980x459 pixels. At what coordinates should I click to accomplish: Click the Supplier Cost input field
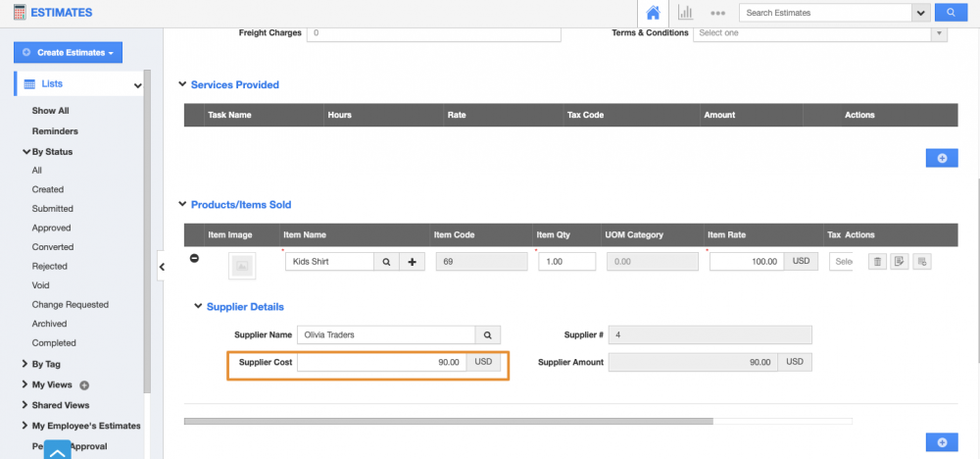[x=381, y=362]
